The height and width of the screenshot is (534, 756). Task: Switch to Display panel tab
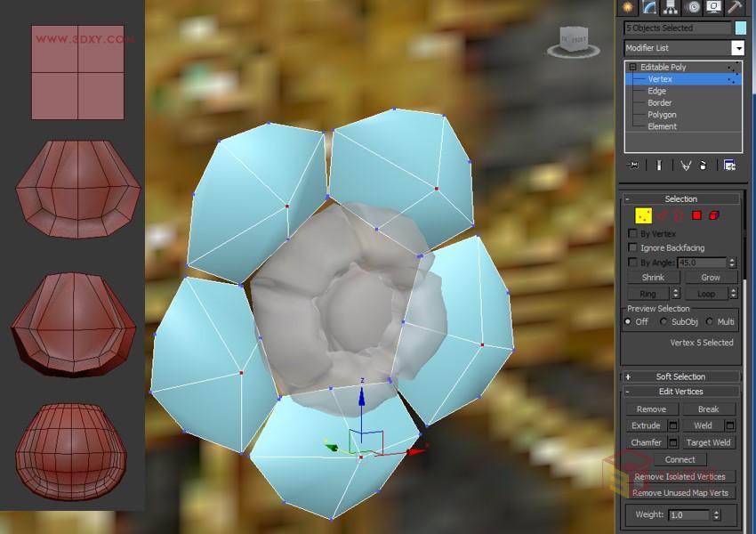712,7
